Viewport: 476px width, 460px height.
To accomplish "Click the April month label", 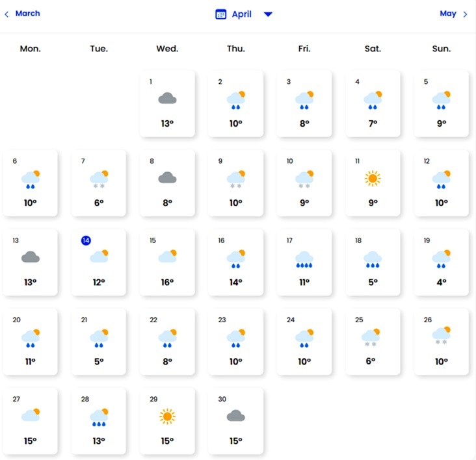I will click(x=241, y=14).
